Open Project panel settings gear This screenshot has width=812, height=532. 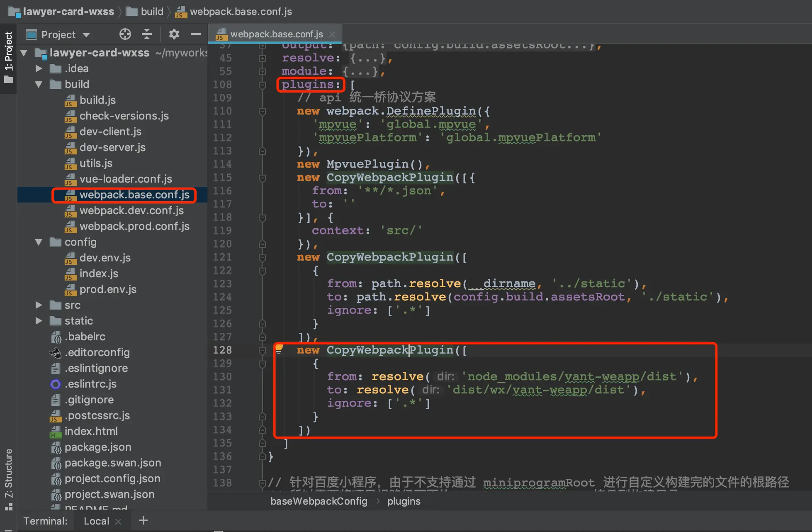[x=174, y=34]
